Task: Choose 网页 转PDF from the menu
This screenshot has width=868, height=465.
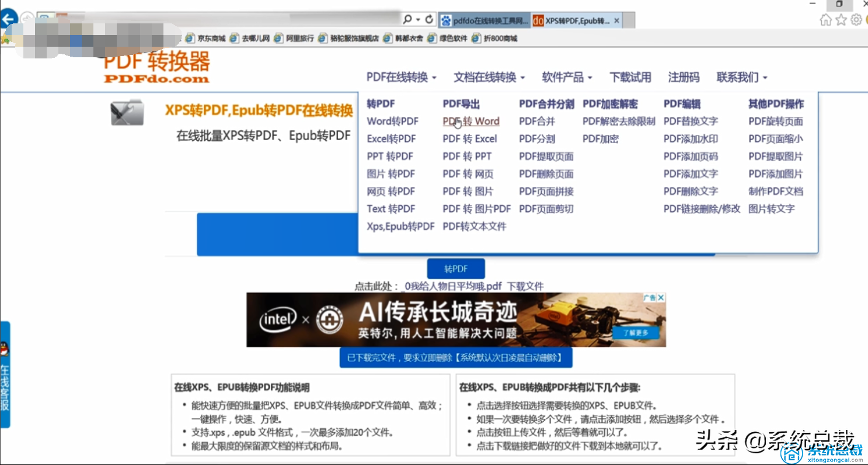Action: 391,192
